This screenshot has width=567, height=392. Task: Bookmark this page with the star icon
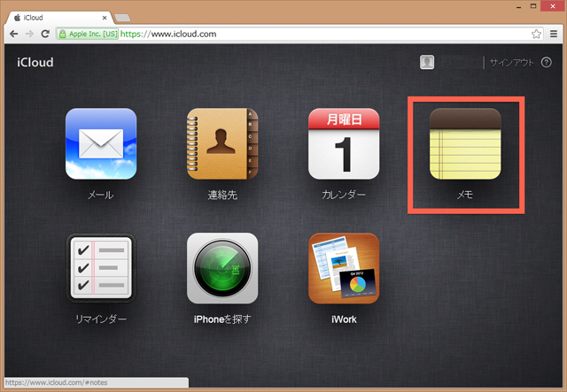click(536, 34)
